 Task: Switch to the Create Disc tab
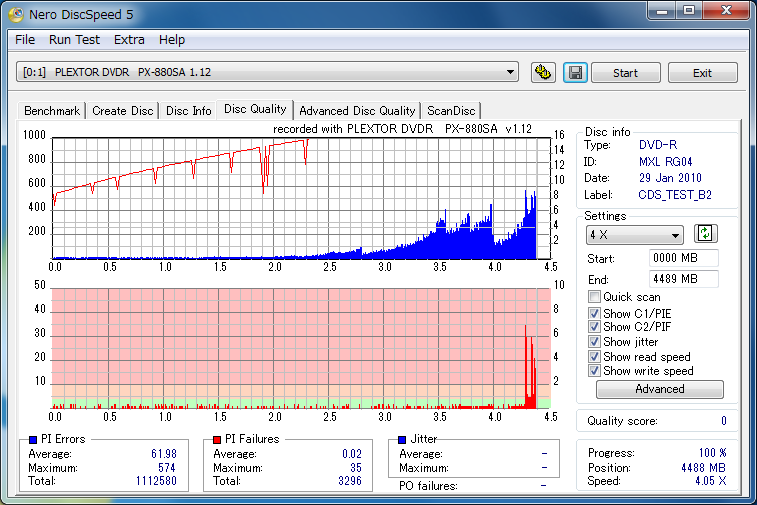coord(123,111)
